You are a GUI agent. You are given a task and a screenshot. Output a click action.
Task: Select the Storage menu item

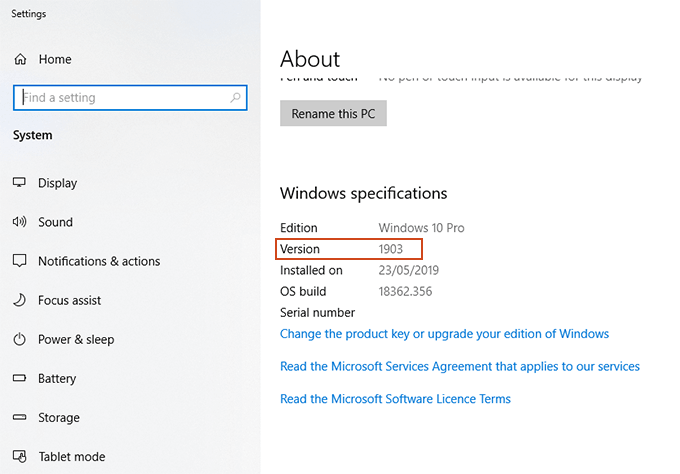pos(59,418)
